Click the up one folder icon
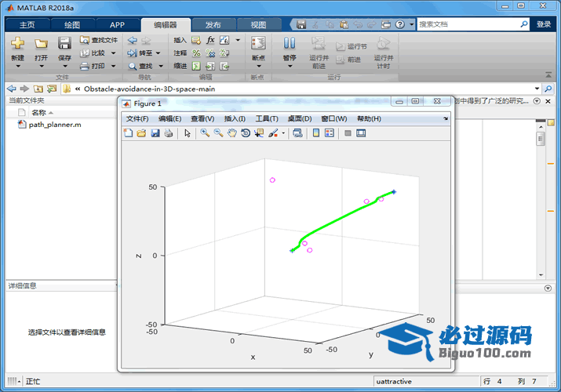561x392 pixels. click(38, 89)
